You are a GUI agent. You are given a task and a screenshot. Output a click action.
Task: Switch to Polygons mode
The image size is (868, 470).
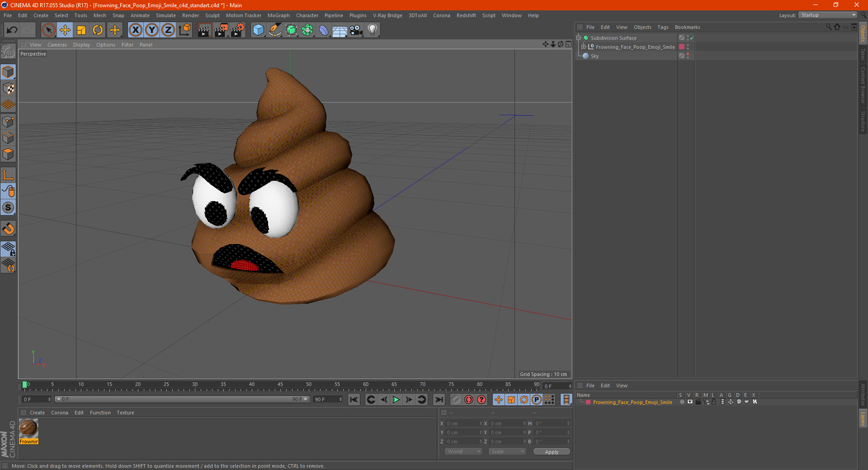click(8, 154)
